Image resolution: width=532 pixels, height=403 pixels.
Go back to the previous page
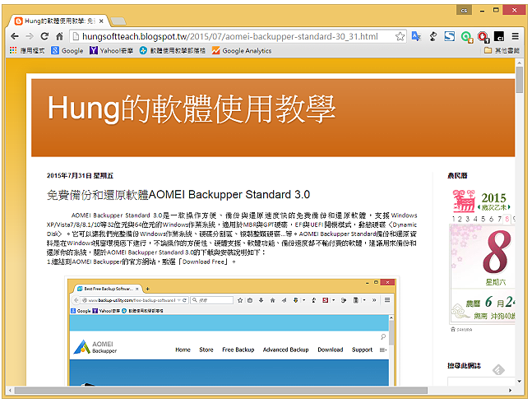[x=15, y=36]
